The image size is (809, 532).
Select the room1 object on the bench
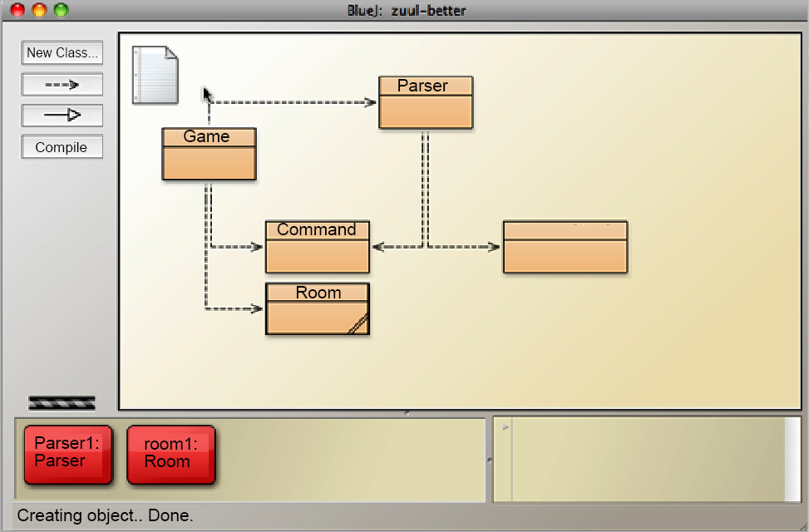click(170, 455)
